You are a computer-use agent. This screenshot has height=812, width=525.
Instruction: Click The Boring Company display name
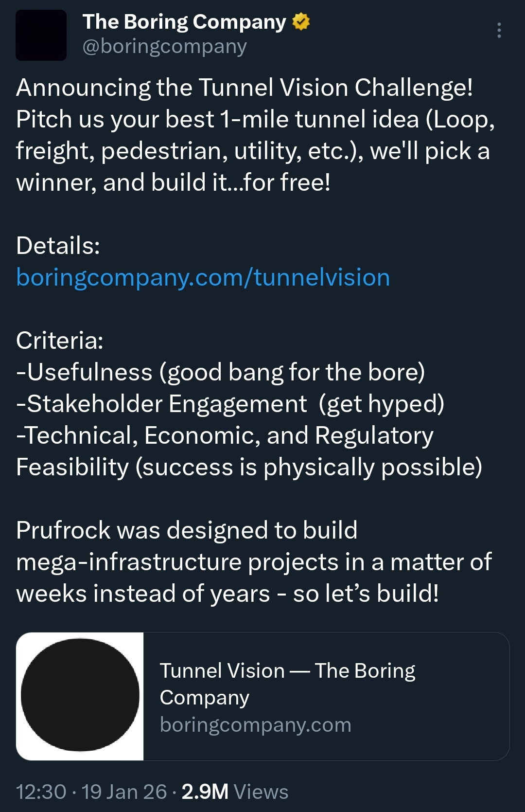[x=184, y=22]
